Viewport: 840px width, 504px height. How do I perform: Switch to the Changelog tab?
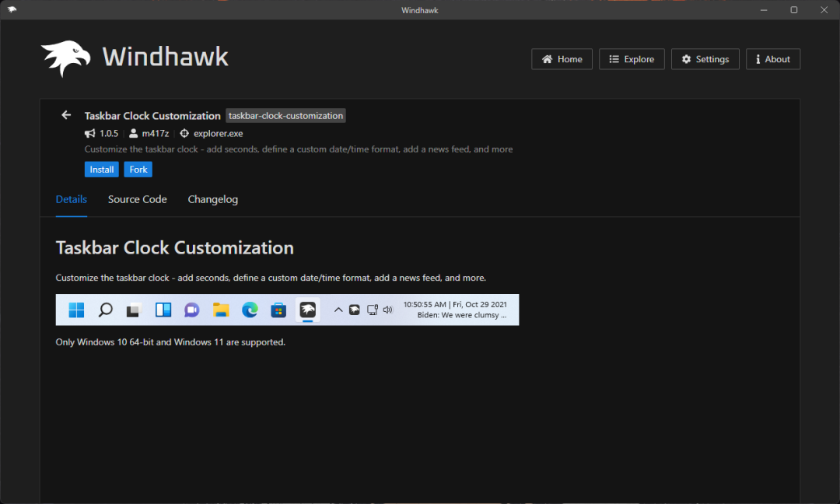point(212,199)
